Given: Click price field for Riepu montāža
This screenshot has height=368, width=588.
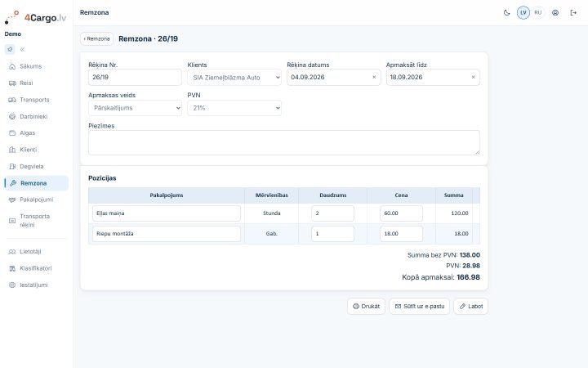Looking at the screenshot, I should click(x=401, y=234).
